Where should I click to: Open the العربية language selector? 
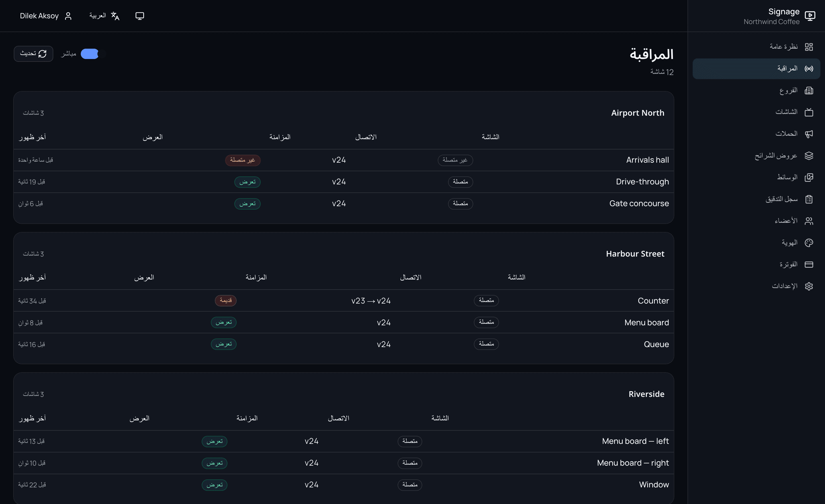[x=105, y=16]
